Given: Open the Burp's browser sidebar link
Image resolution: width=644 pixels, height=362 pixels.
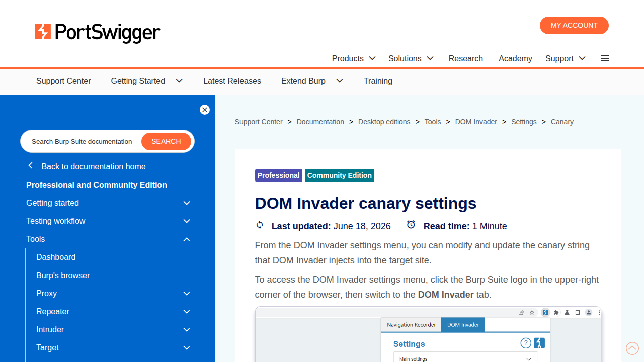Looking at the screenshot, I should pos(63,275).
